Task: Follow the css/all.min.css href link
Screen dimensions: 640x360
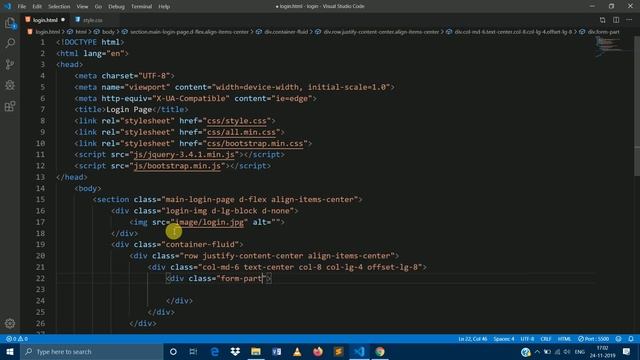Action: (x=241, y=132)
